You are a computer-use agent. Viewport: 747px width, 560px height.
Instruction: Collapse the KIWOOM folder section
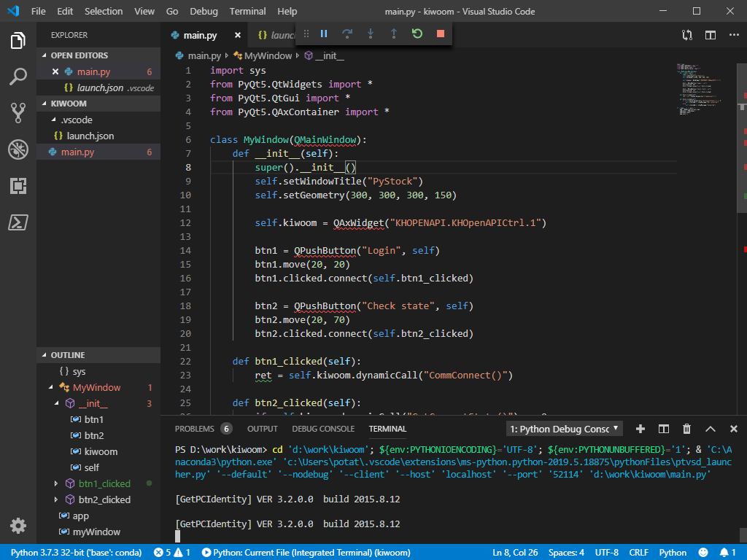[44, 104]
